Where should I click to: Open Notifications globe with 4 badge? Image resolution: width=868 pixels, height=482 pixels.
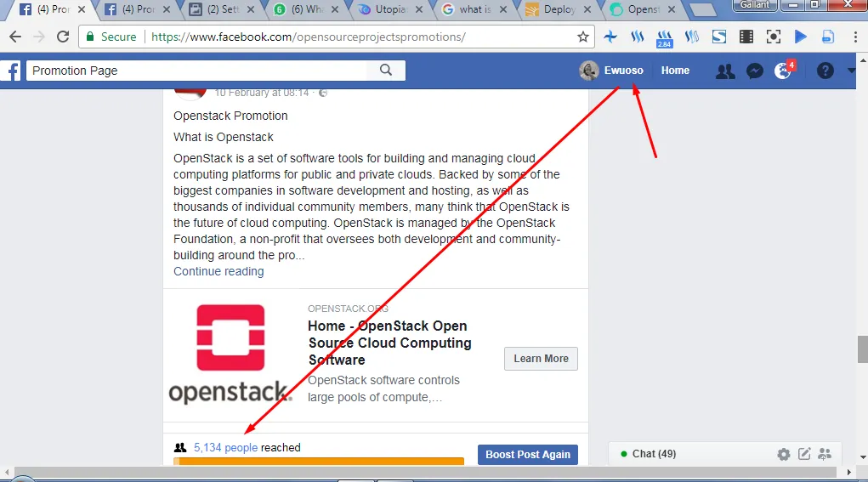coord(783,71)
